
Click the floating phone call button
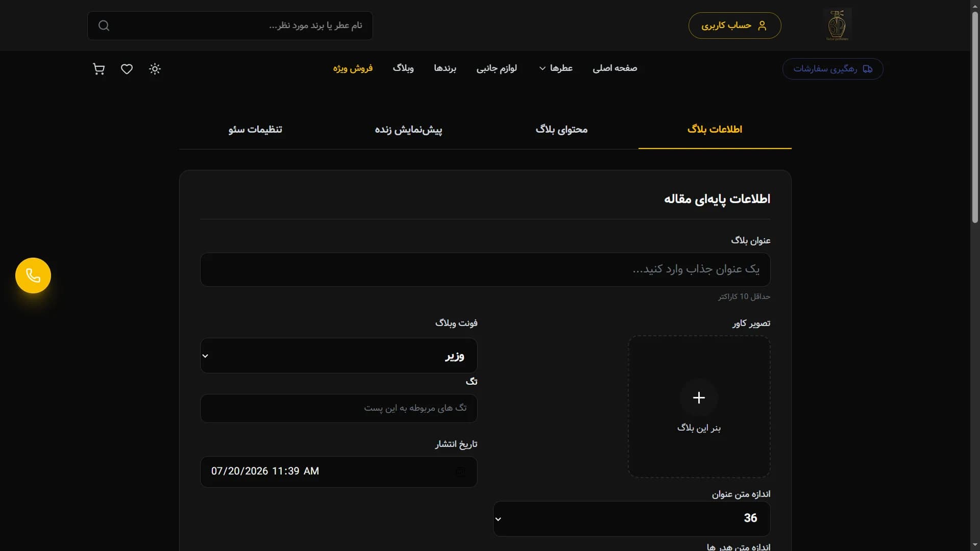coord(33,275)
